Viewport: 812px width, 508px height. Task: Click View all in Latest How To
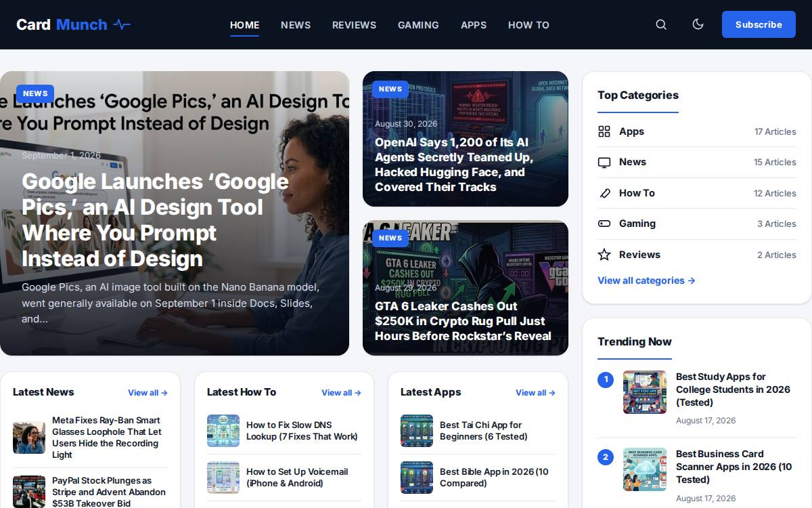(341, 393)
